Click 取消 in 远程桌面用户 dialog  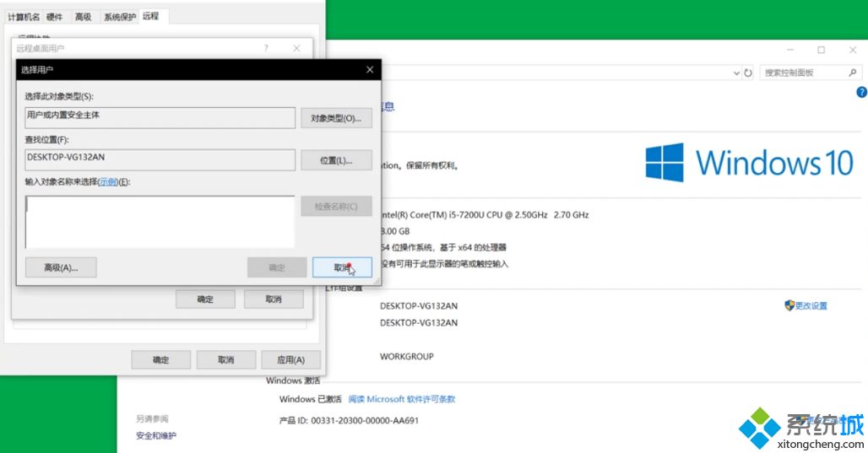coord(274,299)
